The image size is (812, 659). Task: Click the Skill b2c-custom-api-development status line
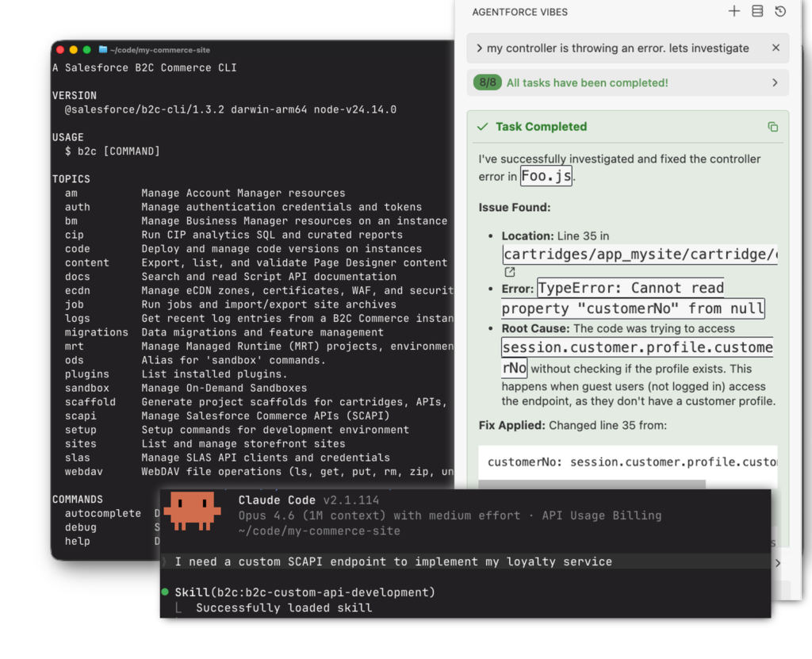[x=304, y=592]
